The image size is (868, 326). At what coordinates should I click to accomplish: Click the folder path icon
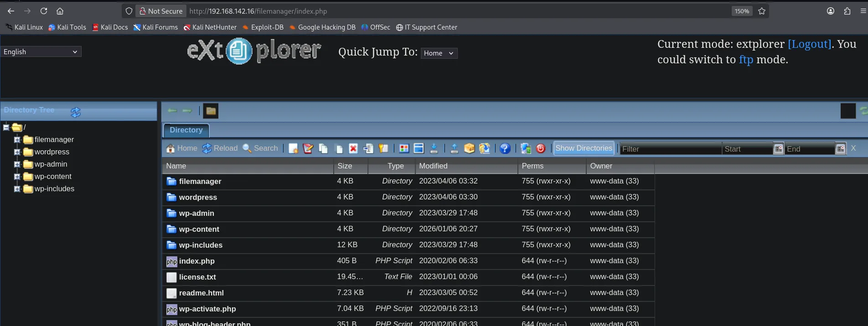pyautogui.click(x=211, y=111)
